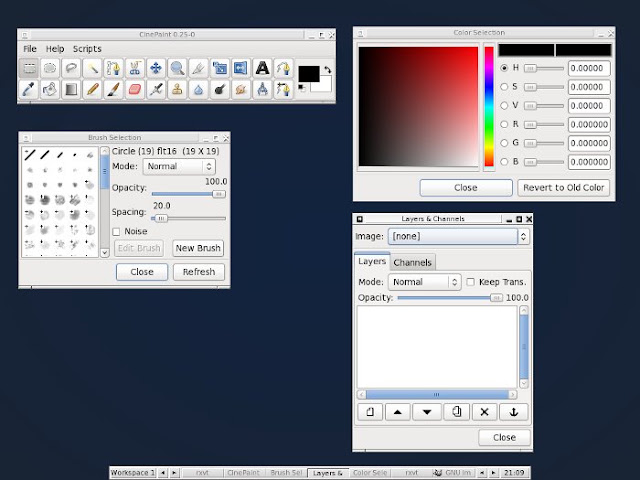Switch to the Layers tab
This screenshot has width=640, height=480.
click(x=372, y=261)
